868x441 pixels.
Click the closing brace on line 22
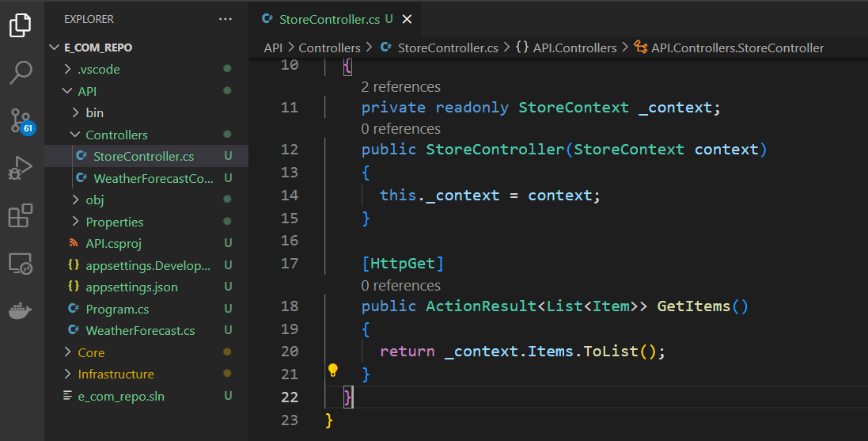[347, 397]
